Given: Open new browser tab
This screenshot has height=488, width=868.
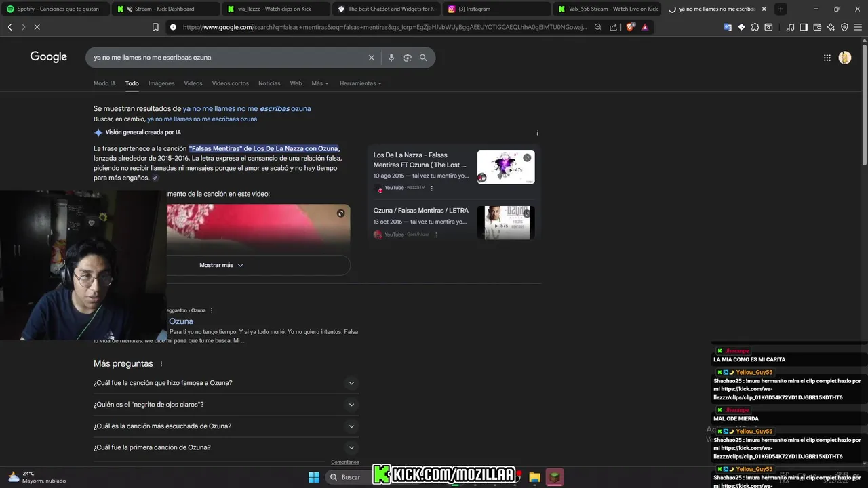Looking at the screenshot, I should click(x=781, y=9).
